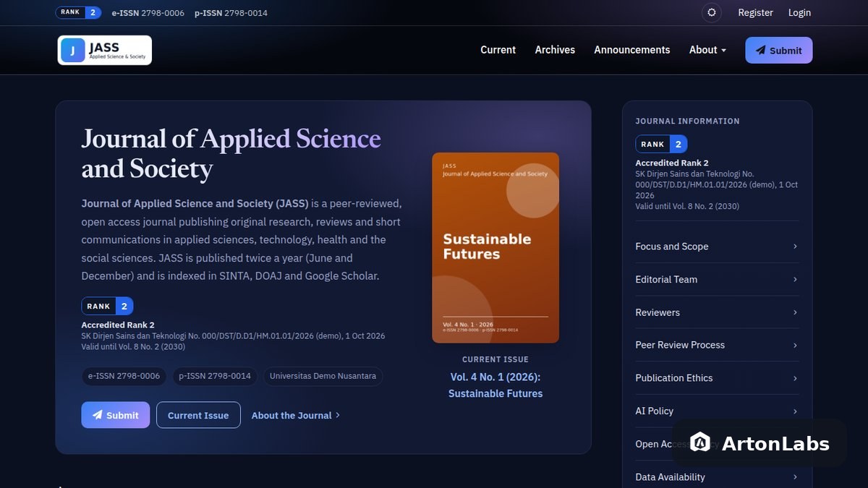This screenshot has width=868, height=488.
Task: Click the Submit button beside Current Issue
Action: (116, 415)
